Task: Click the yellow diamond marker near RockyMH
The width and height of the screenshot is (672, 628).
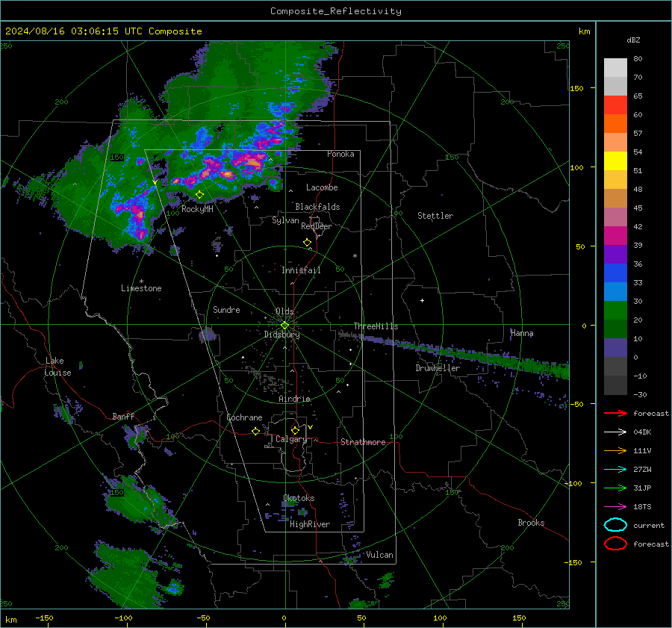Action: coord(199,195)
